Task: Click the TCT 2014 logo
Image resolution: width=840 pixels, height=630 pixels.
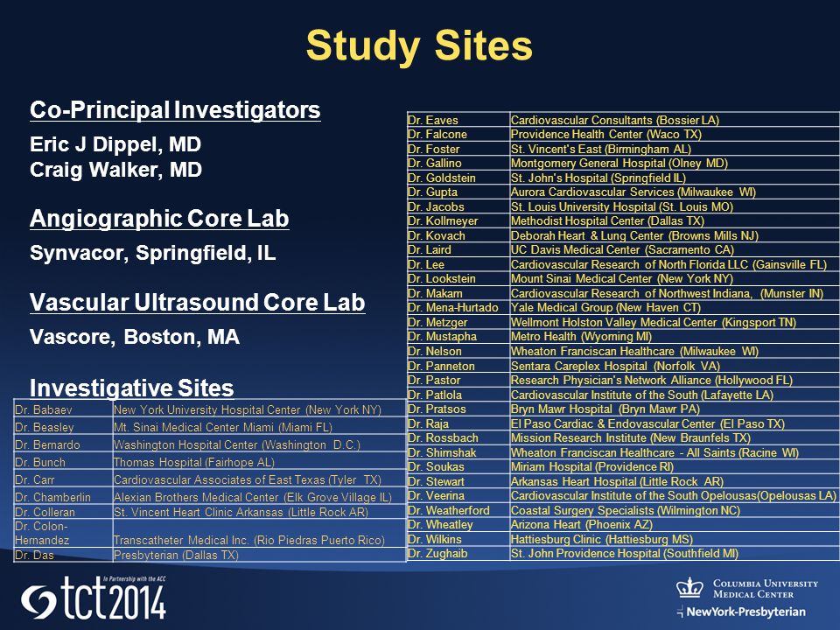Action: click(94, 598)
